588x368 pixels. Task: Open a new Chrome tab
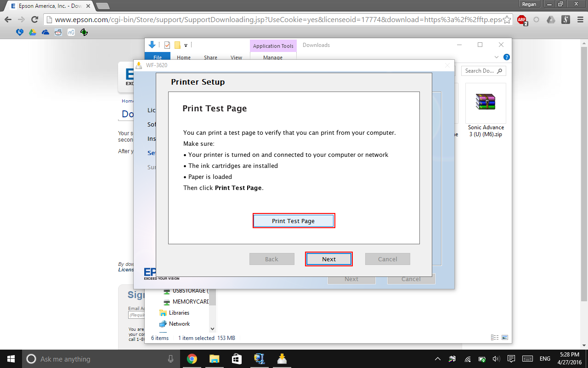[x=103, y=6]
